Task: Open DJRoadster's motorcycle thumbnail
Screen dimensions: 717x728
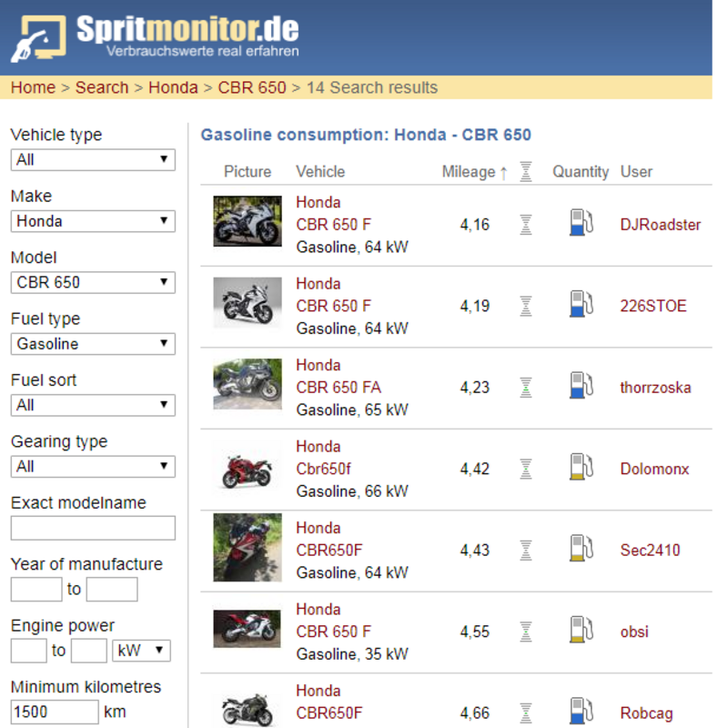Action: point(247,221)
